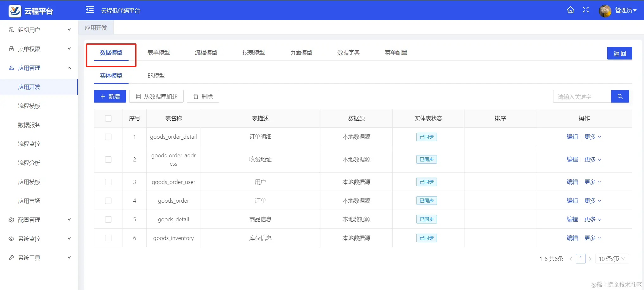Open 流程分析 in the sidebar

click(29, 163)
